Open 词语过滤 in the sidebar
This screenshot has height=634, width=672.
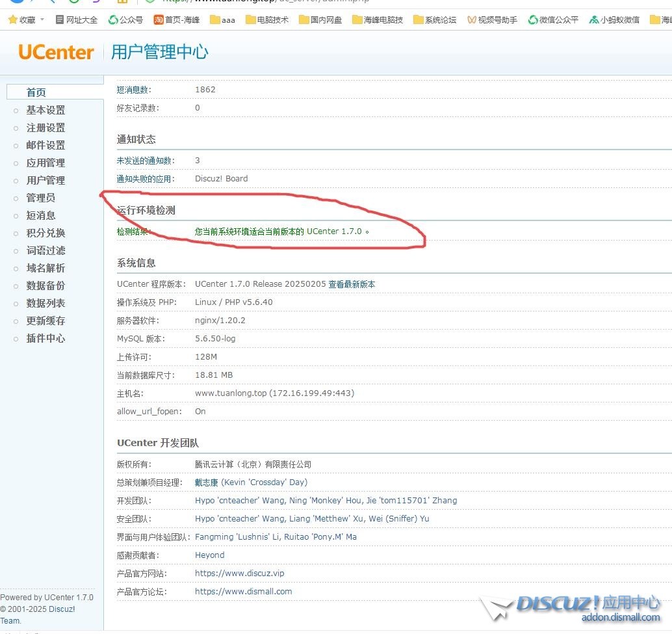(45, 250)
